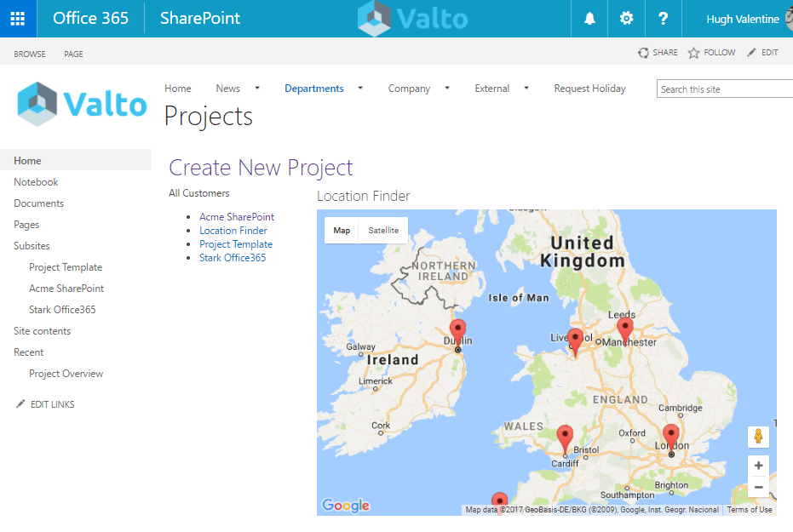Click the help question mark icon
The width and height of the screenshot is (793, 532).
tap(663, 18)
